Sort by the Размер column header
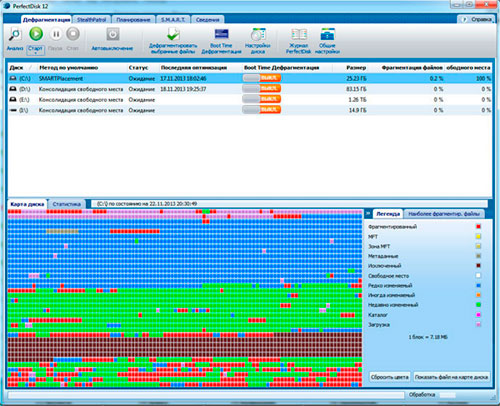The width and height of the screenshot is (500, 406). (x=351, y=68)
